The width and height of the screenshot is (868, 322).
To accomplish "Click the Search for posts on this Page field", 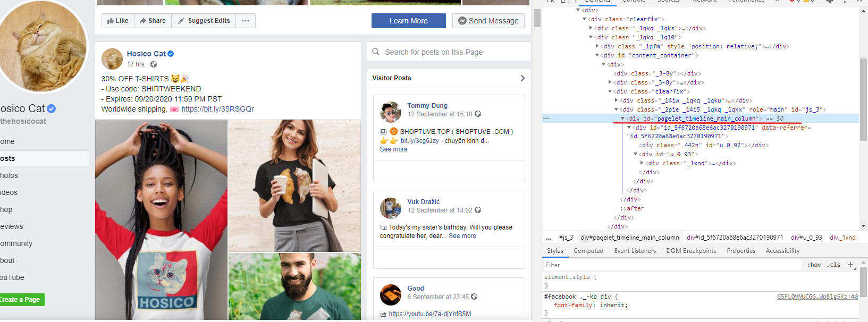I will point(449,52).
